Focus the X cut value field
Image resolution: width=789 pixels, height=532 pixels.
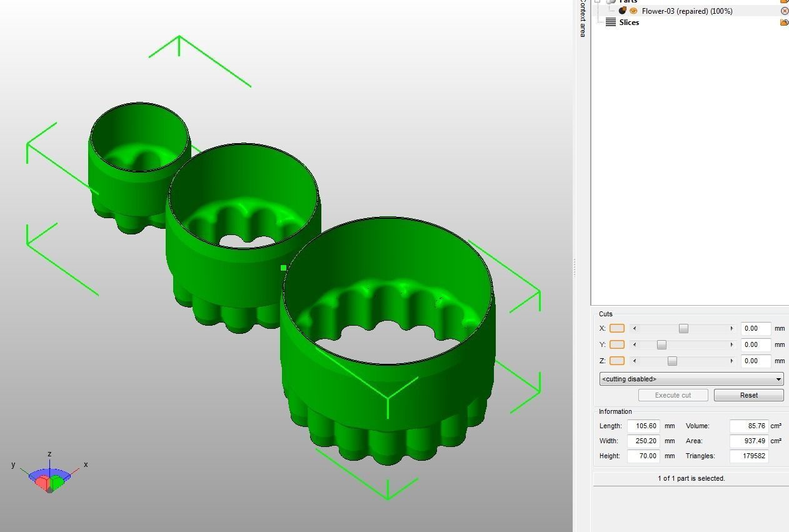pos(755,328)
